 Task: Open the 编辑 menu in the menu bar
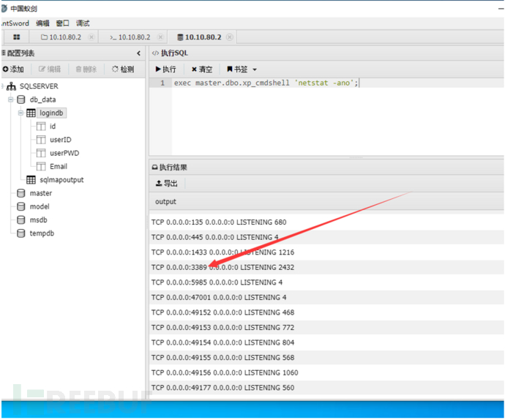[42, 23]
